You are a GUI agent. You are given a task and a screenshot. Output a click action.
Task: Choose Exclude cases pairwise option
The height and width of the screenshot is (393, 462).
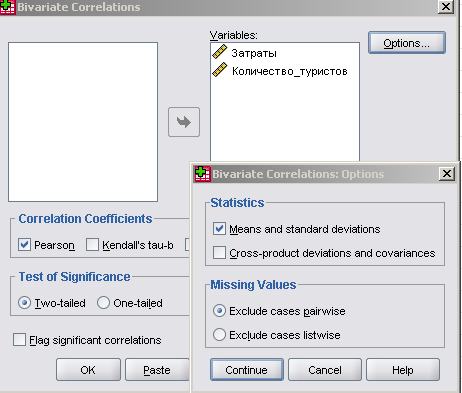click(x=219, y=311)
